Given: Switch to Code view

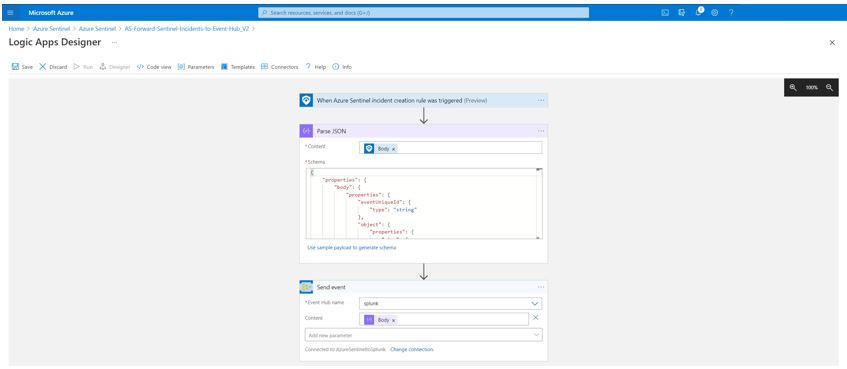Looking at the screenshot, I should [154, 67].
